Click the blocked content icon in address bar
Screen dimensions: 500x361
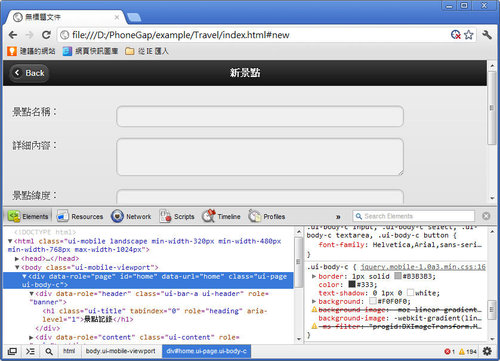pyautogui.click(x=456, y=35)
